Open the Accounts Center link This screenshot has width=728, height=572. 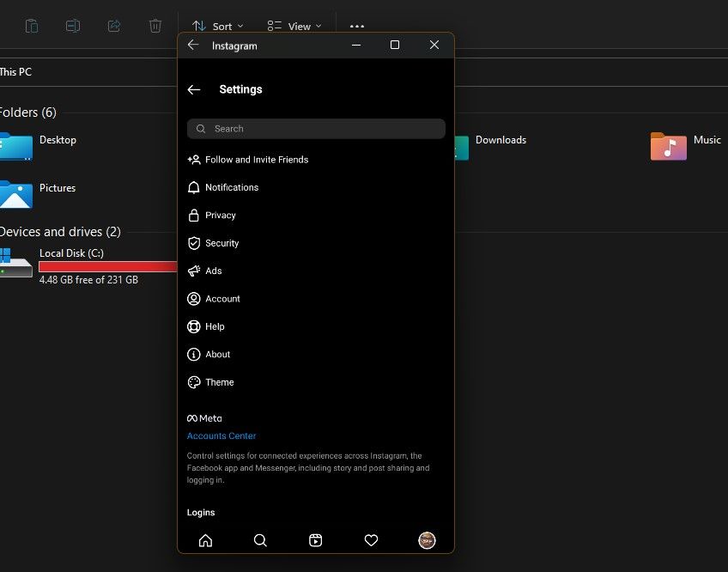221,435
